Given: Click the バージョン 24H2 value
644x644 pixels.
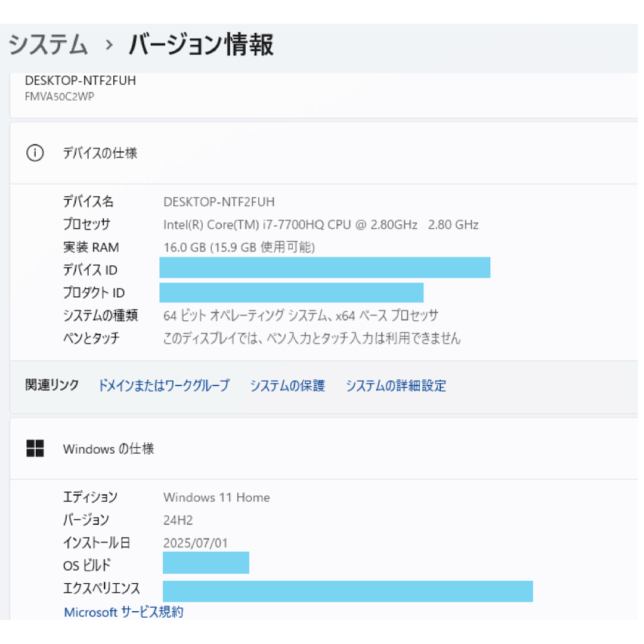Looking at the screenshot, I should [x=178, y=520].
